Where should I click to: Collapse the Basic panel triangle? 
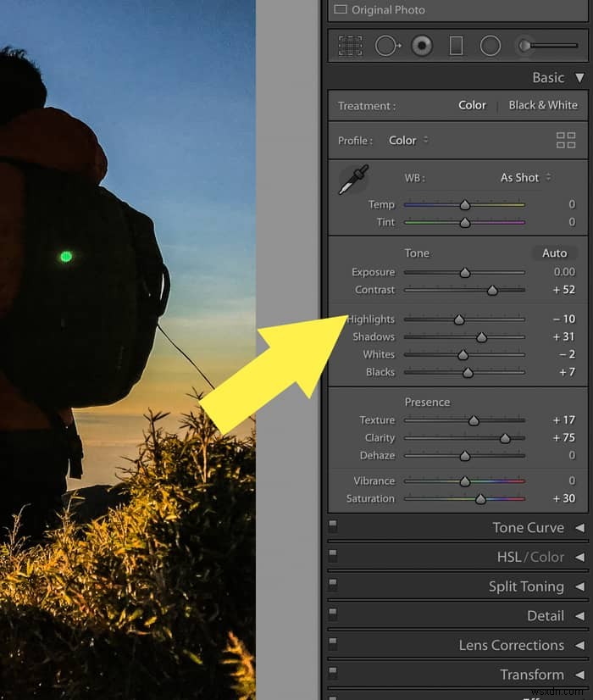pyautogui.click(x=579, y=78)
